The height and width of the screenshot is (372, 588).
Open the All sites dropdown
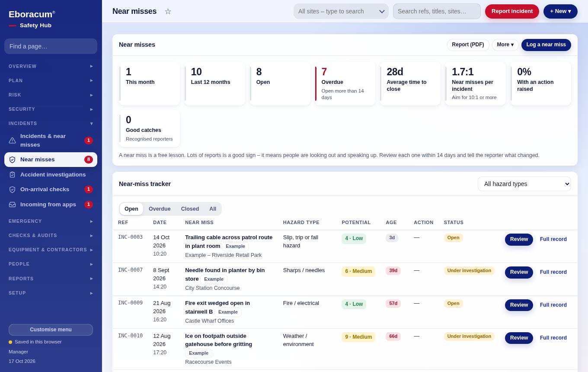341,11
